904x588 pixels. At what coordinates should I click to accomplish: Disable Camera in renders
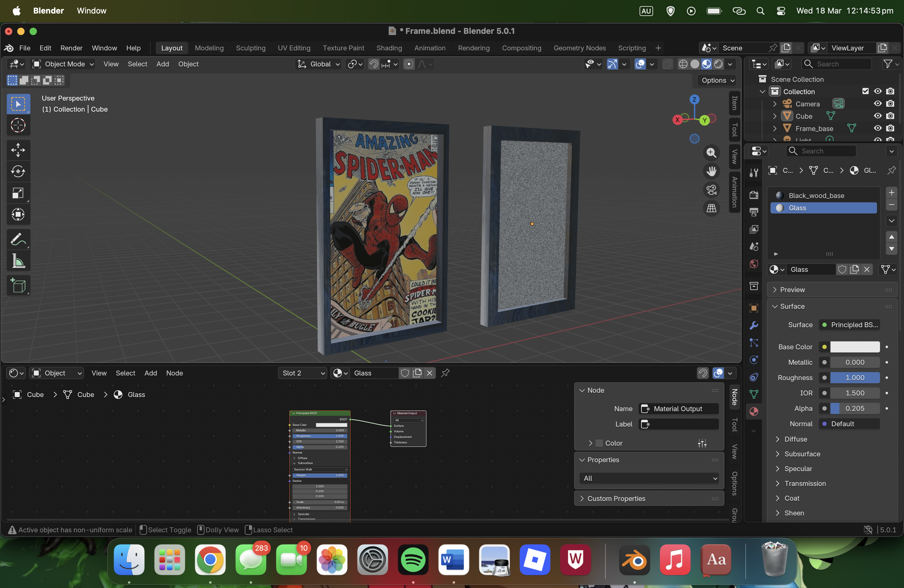(890, 104)
